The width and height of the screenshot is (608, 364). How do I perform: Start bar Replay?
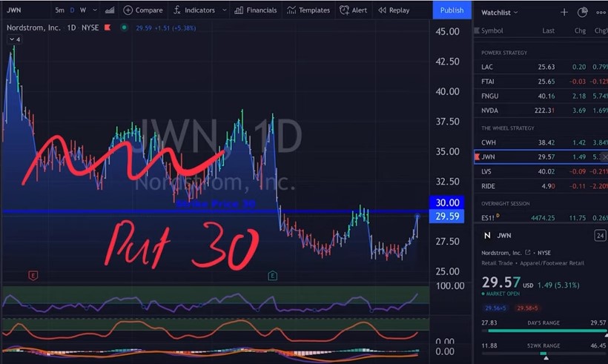pos(394,10)
